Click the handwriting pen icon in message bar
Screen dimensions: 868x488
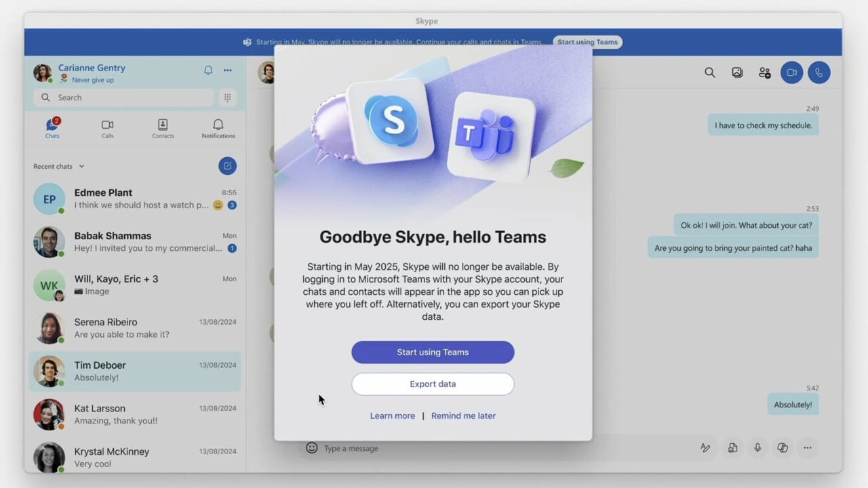point(705,448)
